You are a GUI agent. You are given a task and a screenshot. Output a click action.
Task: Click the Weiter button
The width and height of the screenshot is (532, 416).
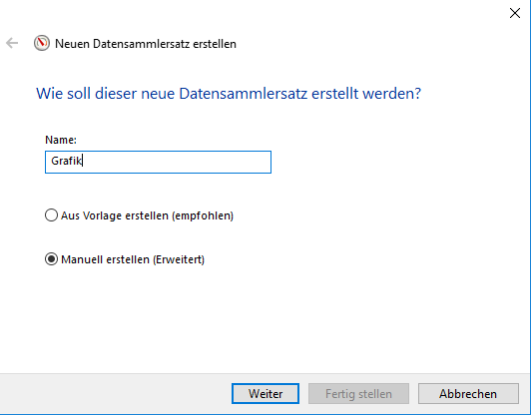266,394
